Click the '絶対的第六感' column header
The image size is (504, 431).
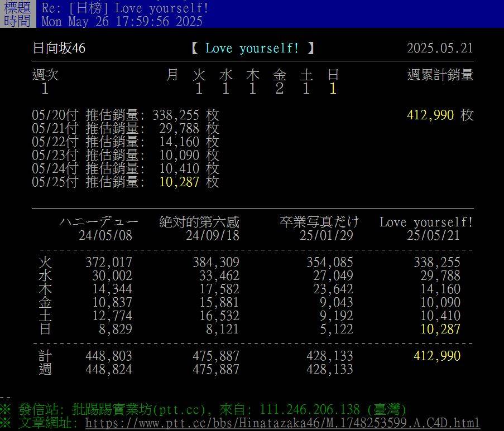[x=199, y=222]
